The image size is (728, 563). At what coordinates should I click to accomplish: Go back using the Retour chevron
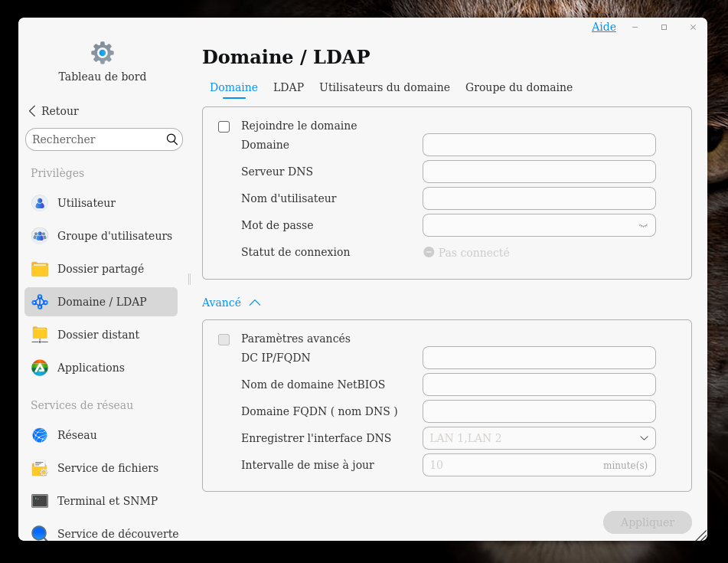pos(33,111)
